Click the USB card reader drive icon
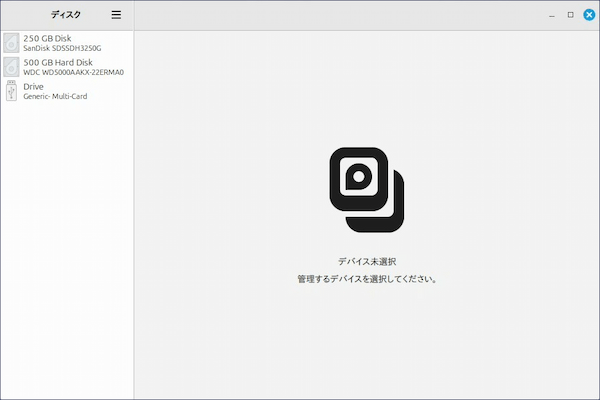600x400 pixels. [x=11, y=91]
